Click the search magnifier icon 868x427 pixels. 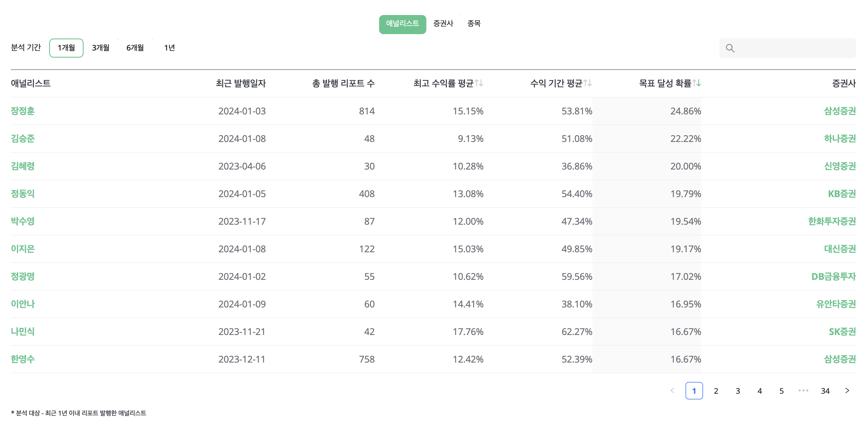pos(730,48)
